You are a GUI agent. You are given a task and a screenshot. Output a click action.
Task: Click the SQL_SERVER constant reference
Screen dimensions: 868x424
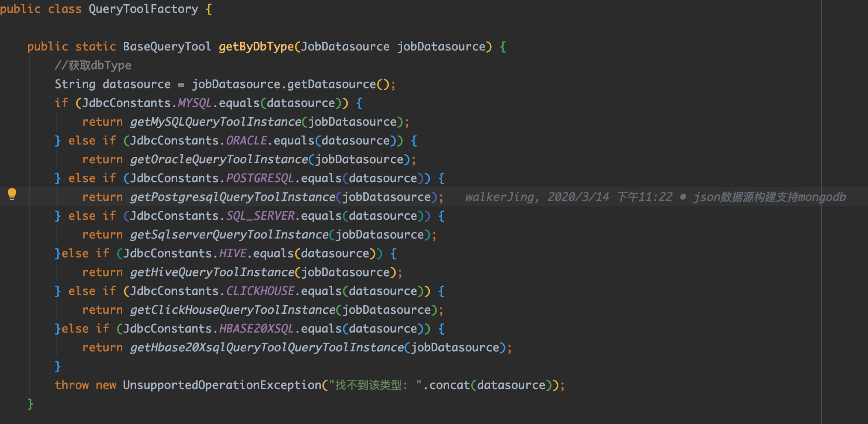[x=261, y=215]
